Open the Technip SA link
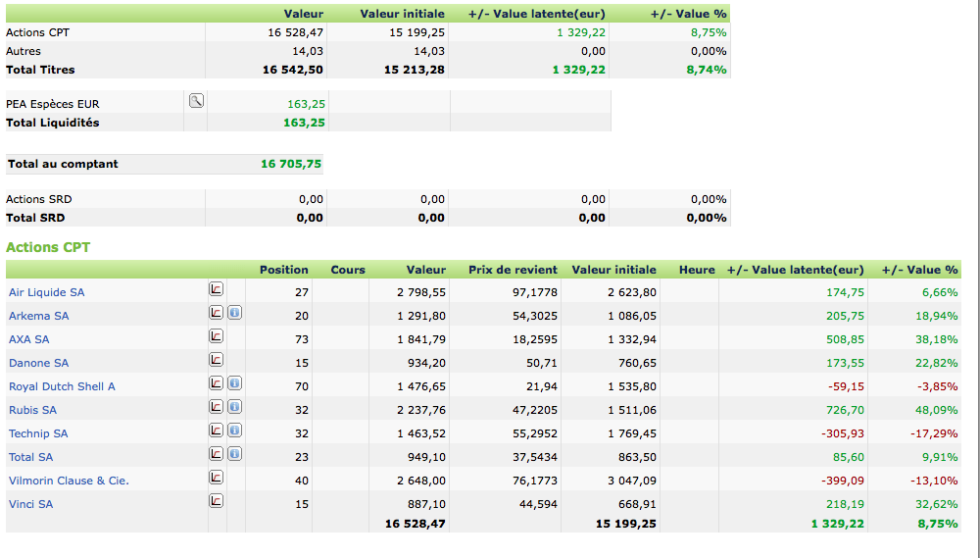Viewport: 980px width, 558px height. [38, 433]
